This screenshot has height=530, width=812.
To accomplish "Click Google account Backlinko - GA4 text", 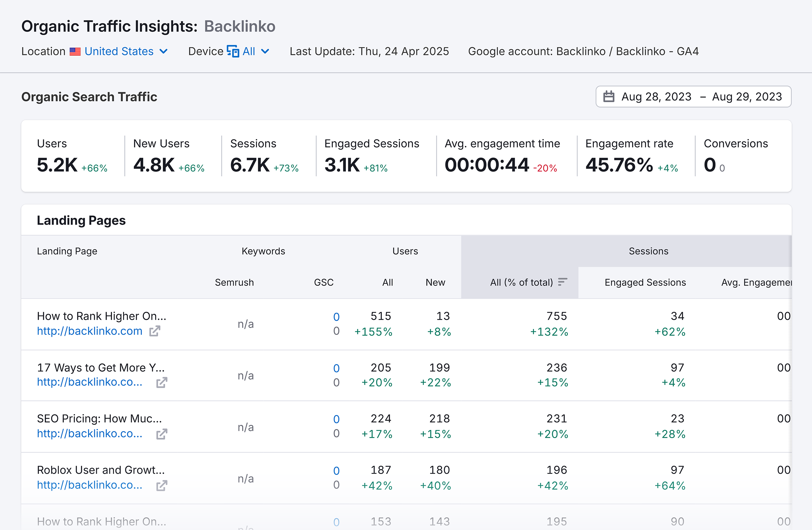I will click(x=583, y=51).
